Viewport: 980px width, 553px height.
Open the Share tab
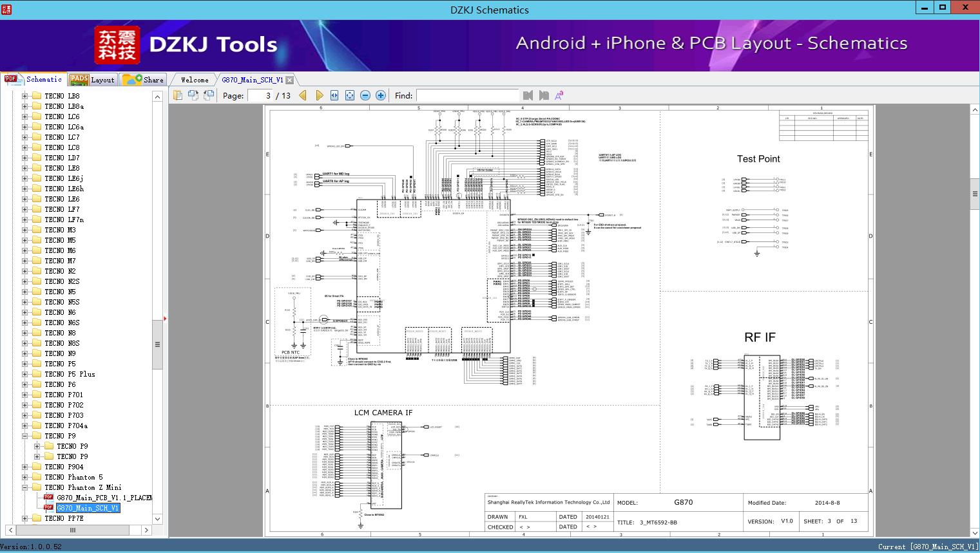144,80
